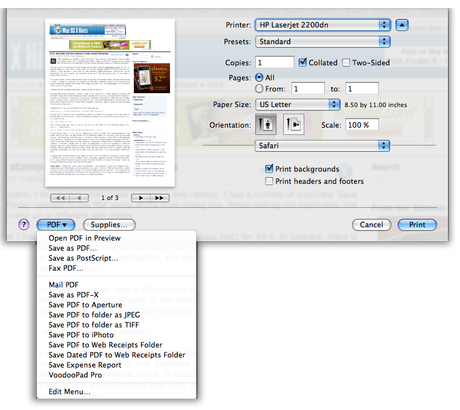Go to previous preview page arrow
Viewport: 460px width, 410px height.
coord(79,198)
